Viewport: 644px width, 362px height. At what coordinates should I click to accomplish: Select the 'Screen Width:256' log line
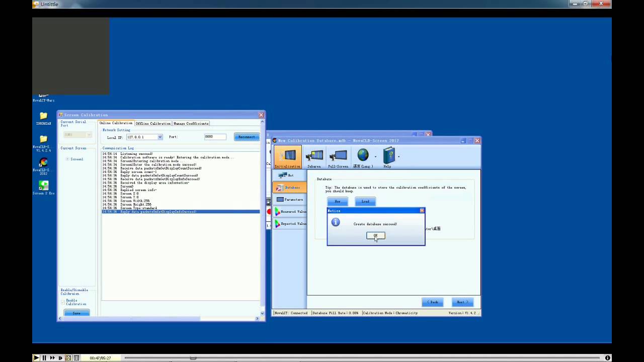pyautogui.click(x=127, y=201)
